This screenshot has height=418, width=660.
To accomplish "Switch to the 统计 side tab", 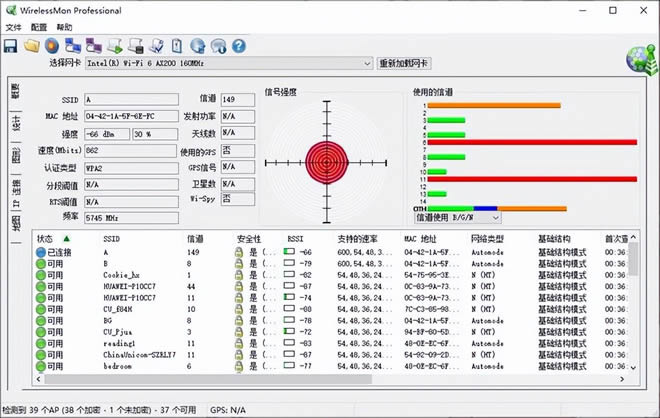I will tap(16, 124).
